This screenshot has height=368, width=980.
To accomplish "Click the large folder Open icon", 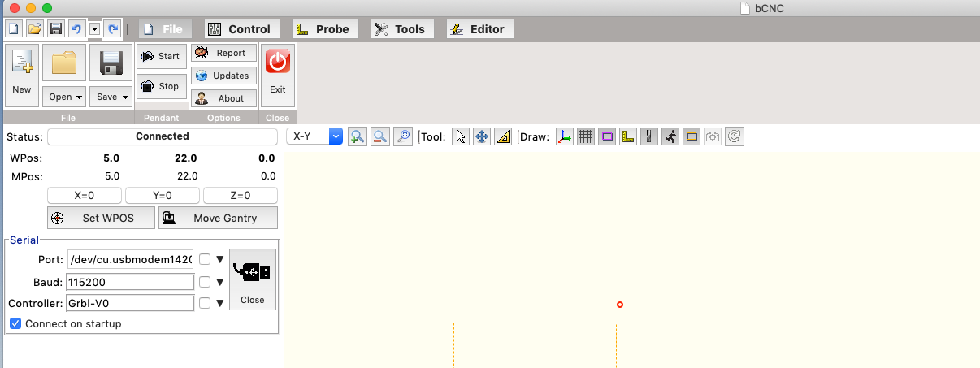I will click(64, 63).
